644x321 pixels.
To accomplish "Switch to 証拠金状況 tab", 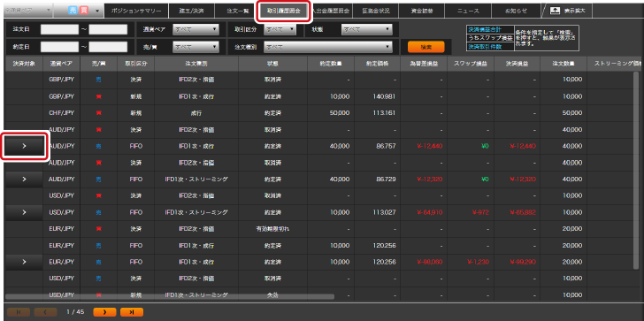I will (x=375, y=11).
